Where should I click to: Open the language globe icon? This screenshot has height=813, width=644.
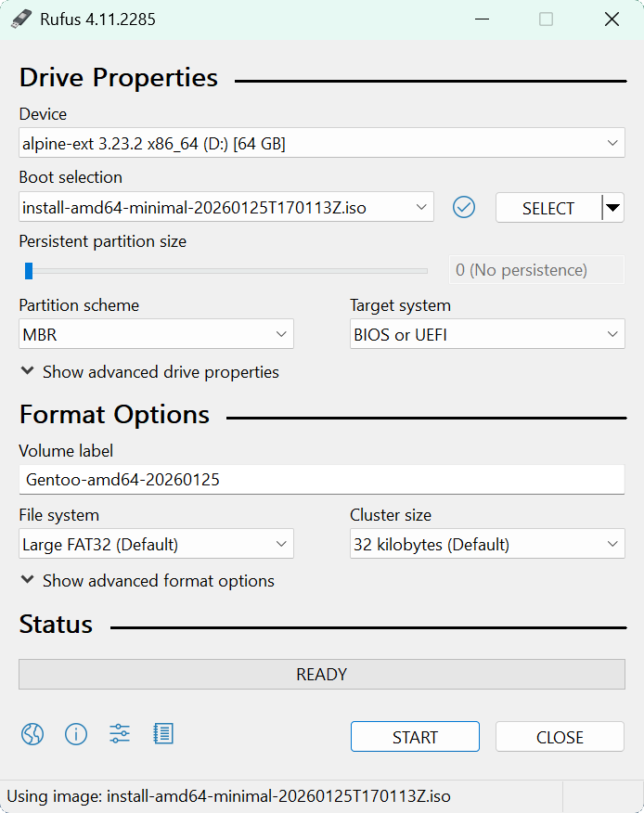32,735
